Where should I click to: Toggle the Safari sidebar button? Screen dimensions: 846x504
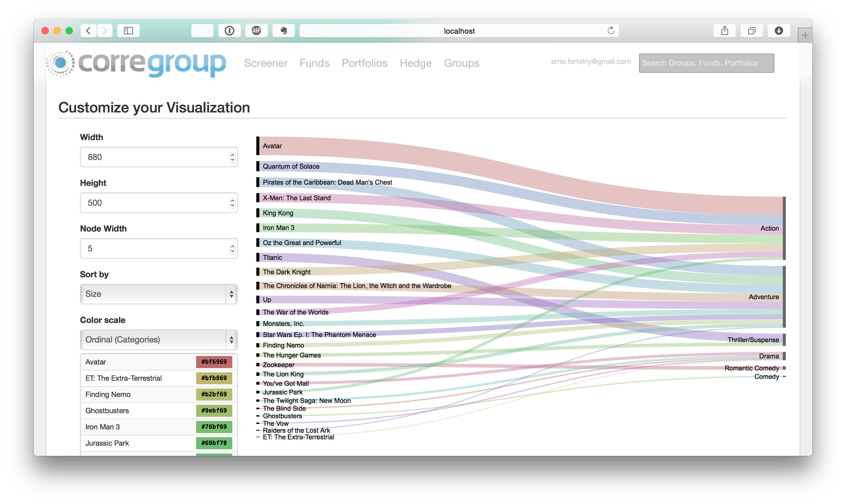tap(128, 31)
